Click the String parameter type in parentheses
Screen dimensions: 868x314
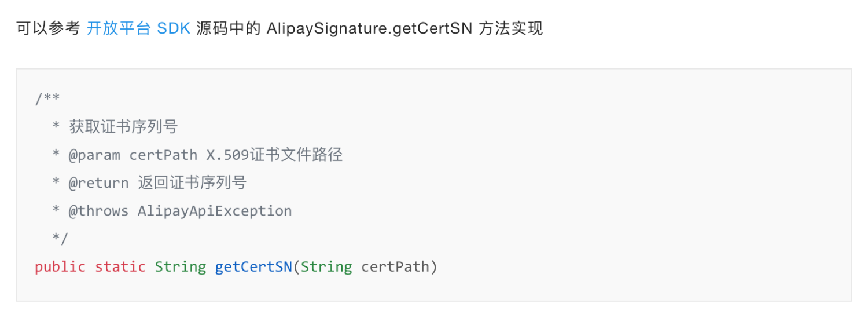[x=326, y=266]
